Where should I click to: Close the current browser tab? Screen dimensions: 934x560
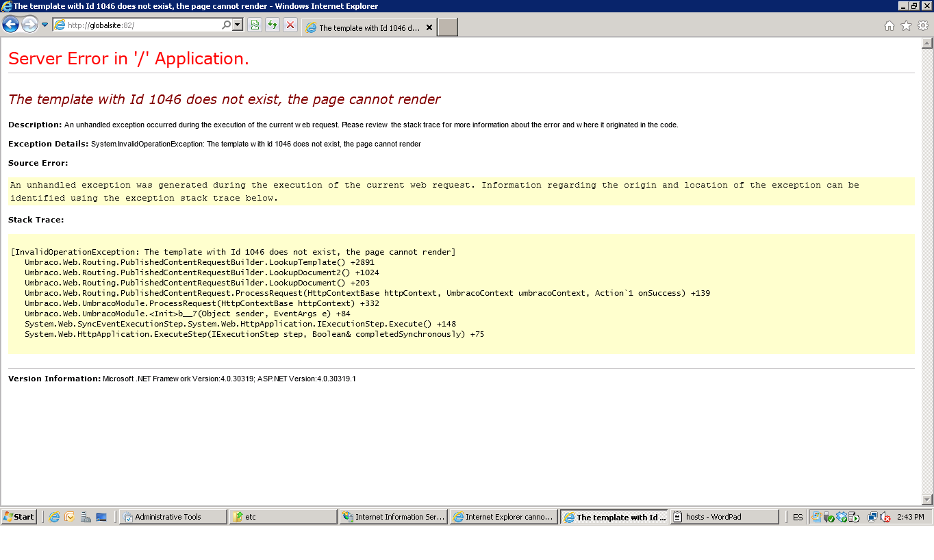pos(429,28)
